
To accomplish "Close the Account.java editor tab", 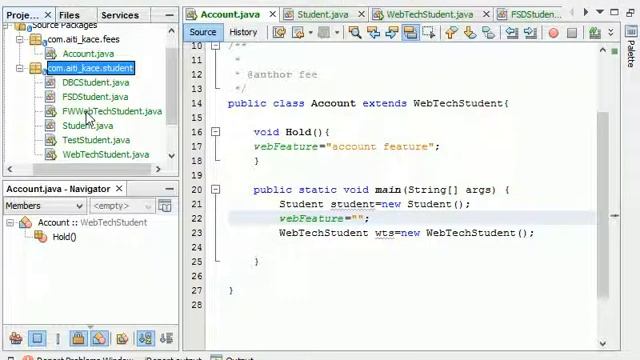I will click(273, 15).
